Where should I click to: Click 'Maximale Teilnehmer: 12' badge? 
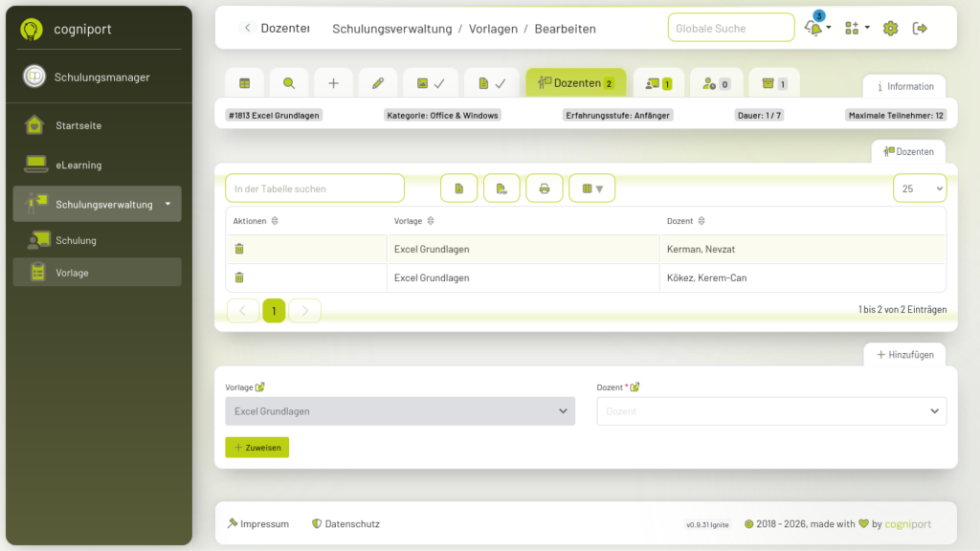coord(896,115)
